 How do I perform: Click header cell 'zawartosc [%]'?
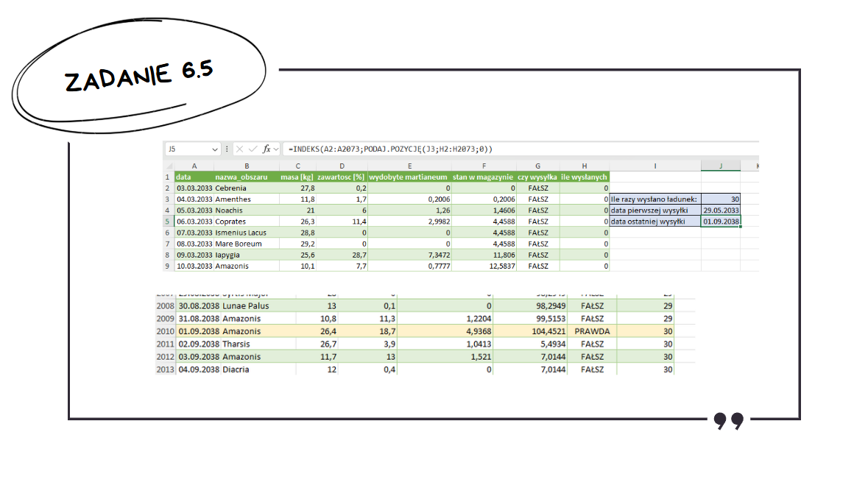(x=342, y=177)
